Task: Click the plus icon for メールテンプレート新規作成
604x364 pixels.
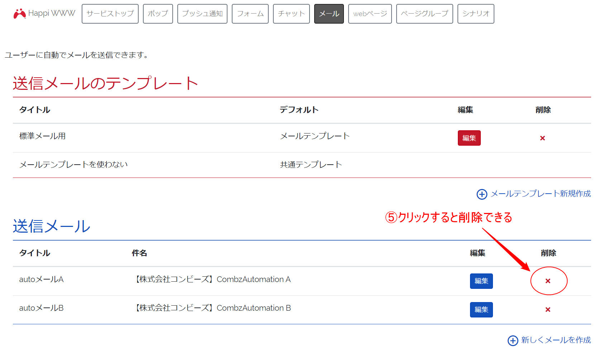Action: (x=482, y=194)
